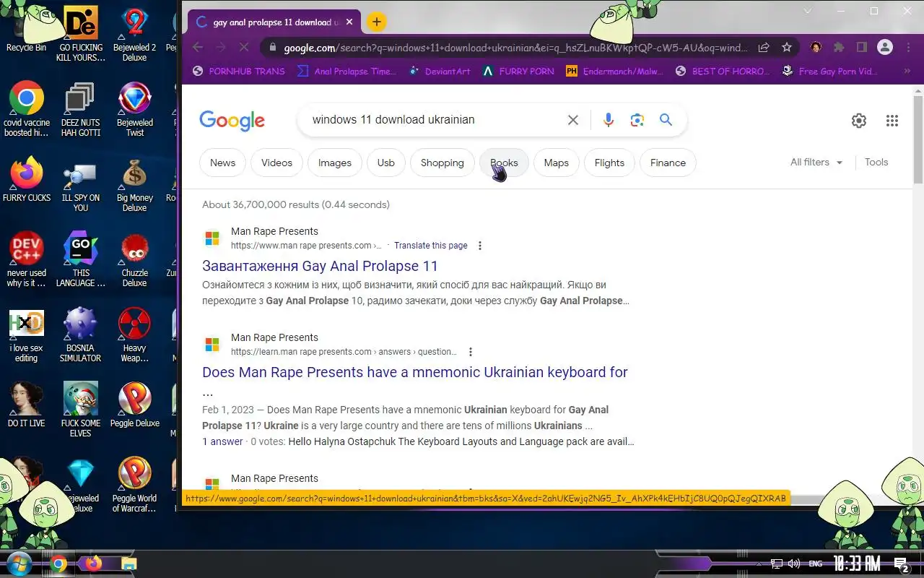Select the GoLand desktop icon
Image resolution: width=924 pixels, height=578 pixels.
pyautogui.click(x=81, y=260)
